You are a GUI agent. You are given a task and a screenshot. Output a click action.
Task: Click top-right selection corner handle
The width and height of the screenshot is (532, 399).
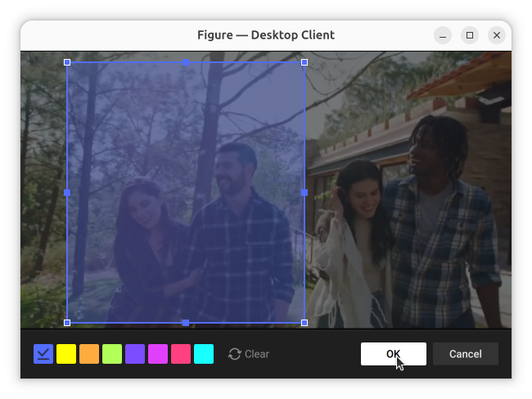304,62
